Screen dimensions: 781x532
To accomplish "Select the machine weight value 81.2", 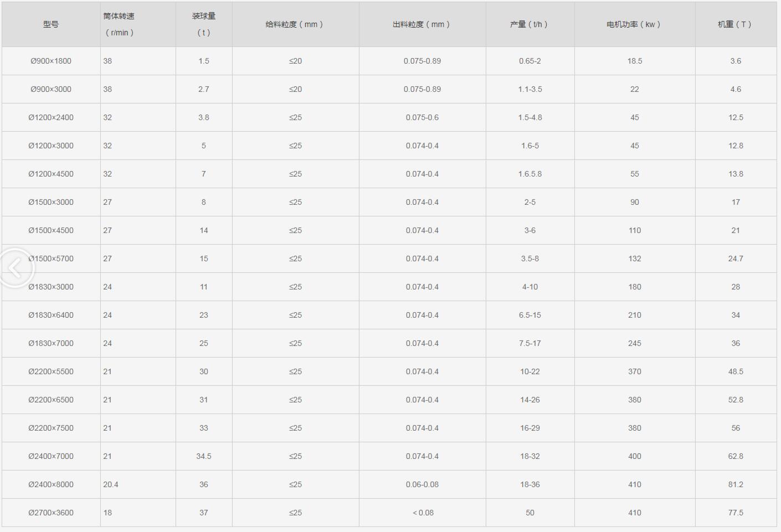I will 736,484.
